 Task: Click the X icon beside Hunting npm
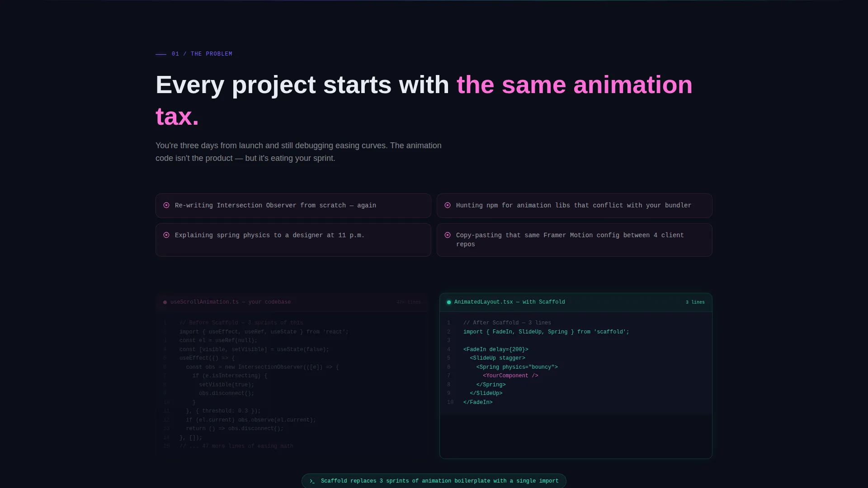click(448, 205)
